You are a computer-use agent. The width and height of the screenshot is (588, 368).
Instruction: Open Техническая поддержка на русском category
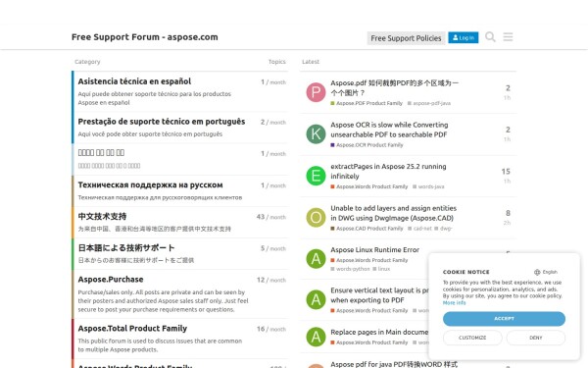tap(150, 185)
